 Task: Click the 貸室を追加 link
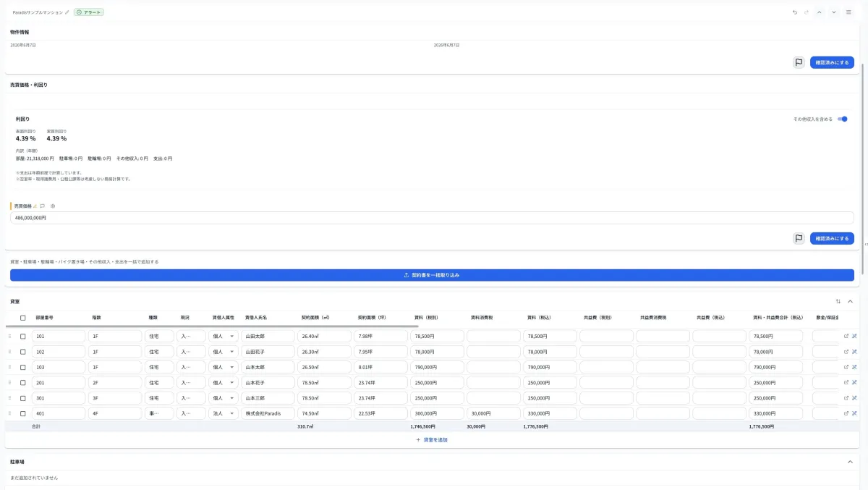tap(432, 439)
